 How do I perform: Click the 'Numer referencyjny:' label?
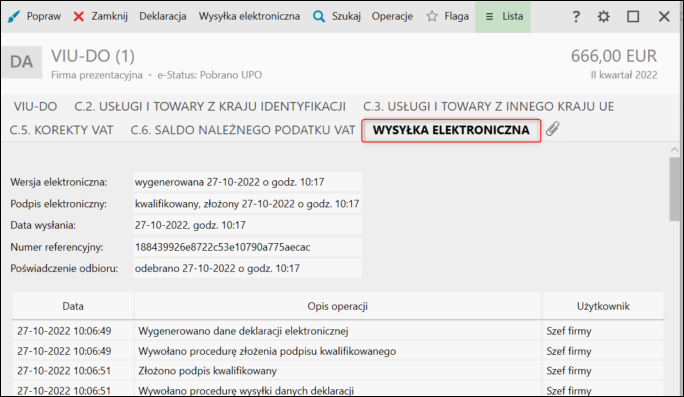(x=57, y=247)
